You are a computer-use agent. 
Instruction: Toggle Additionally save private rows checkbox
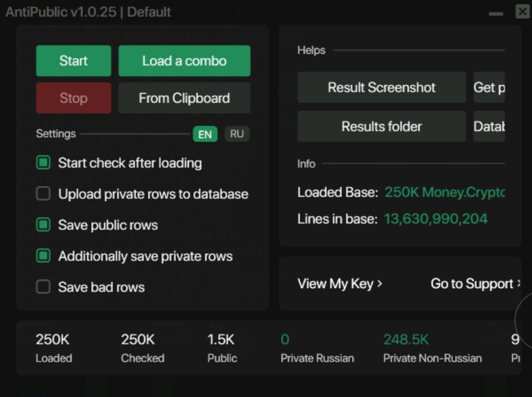tap(43, 256)
